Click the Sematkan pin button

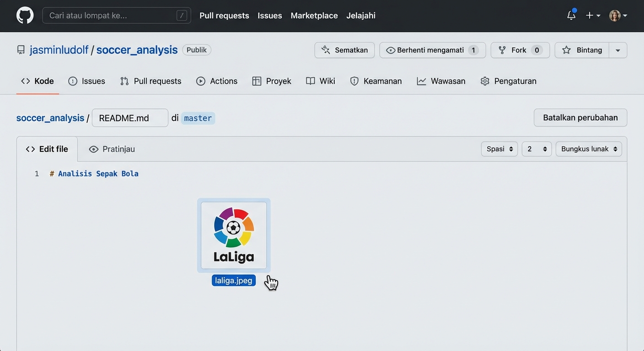tap(344, 50)
